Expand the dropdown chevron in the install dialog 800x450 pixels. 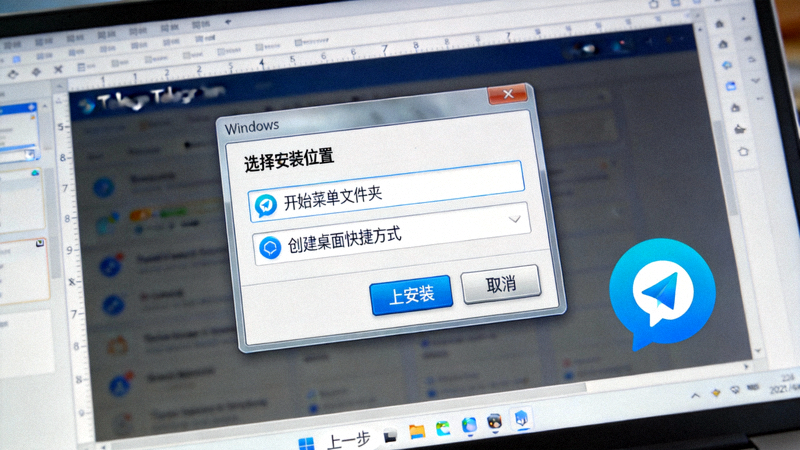pyautogui.click(x=514, y=219)
